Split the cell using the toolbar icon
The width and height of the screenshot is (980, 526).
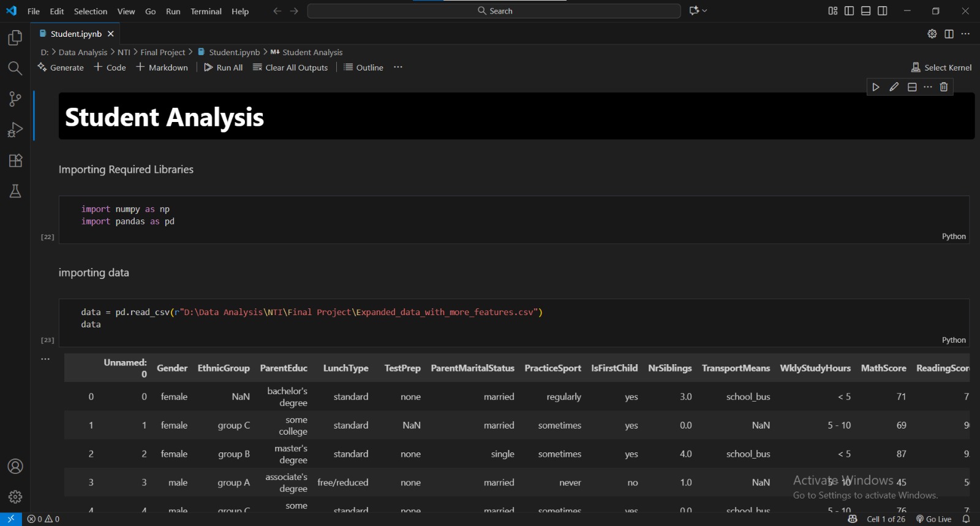[912, 87]
